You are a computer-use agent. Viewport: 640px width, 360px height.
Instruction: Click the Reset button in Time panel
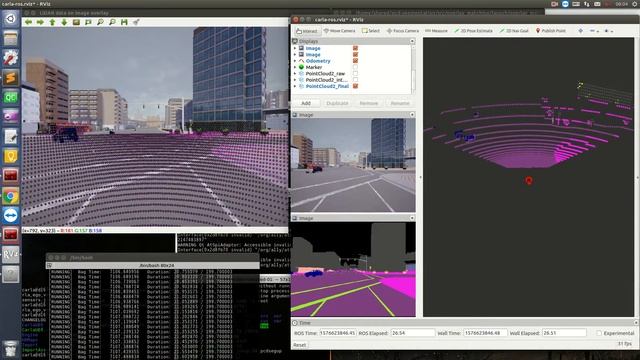(x=300, y=345)
